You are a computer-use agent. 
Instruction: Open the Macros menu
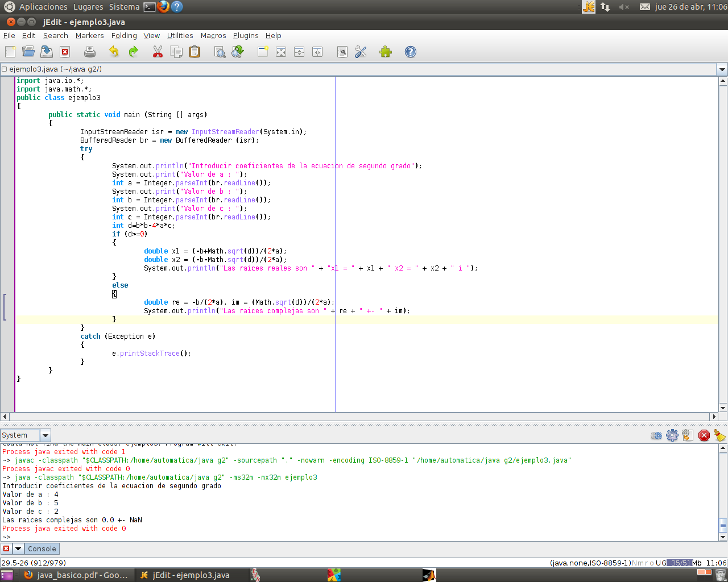tap(213, 35)
